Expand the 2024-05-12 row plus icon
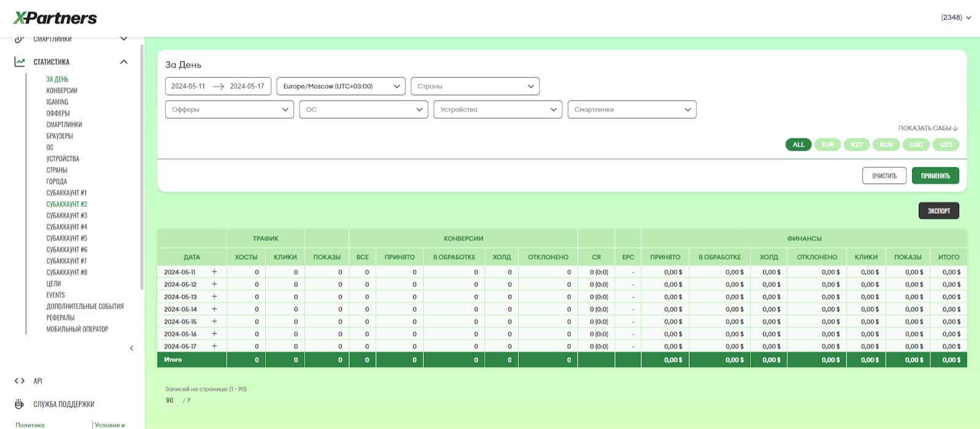Viewport: 980px width, 429px height. [x=214, y=284]
